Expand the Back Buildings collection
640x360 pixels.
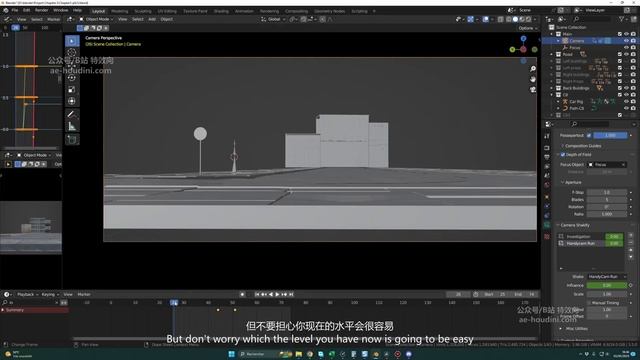coord(552,88)
